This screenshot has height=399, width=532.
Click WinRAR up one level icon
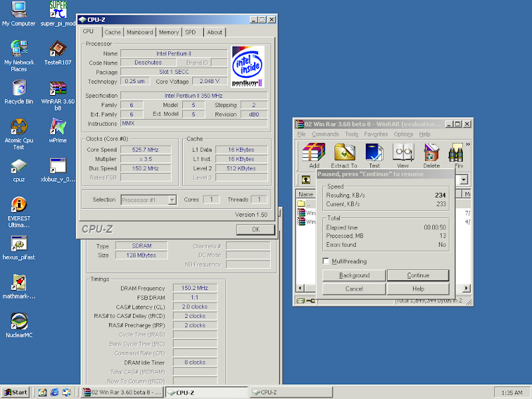coord(306,180)
